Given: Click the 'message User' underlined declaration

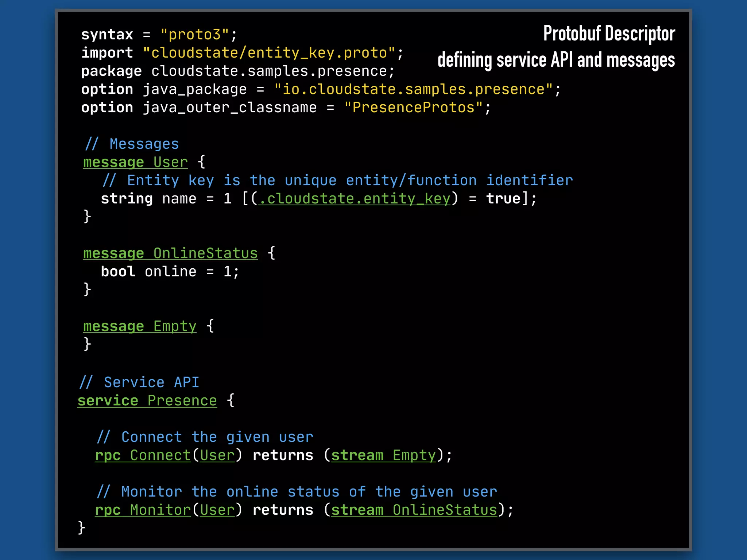Looking at the screenshot, I should click(x=135, y=162).
